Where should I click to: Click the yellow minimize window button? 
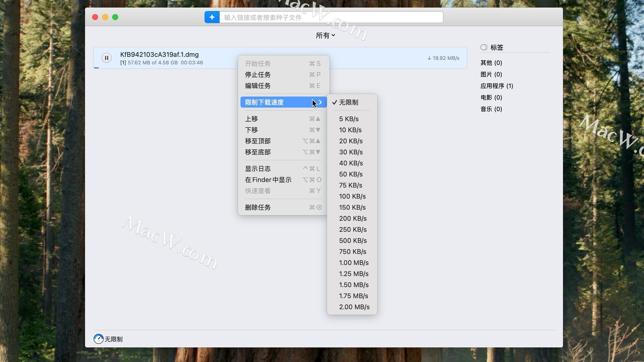(105, 17)
